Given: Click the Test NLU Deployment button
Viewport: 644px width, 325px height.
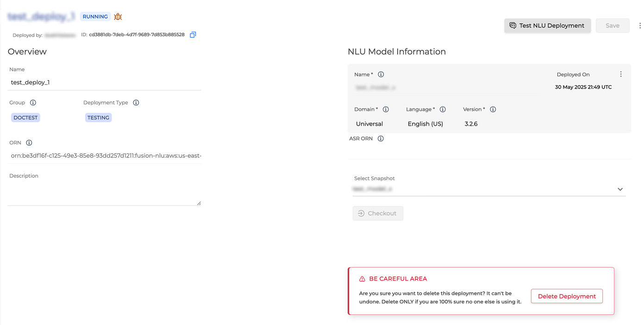Looking at the screenshot, I should pos(547,25).
